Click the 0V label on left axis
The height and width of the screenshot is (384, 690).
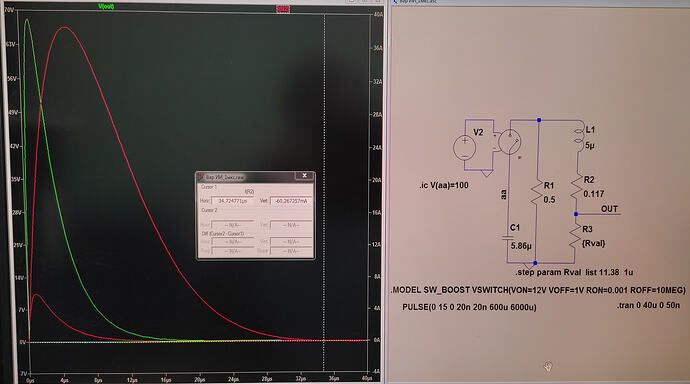(x=22, y=342)
